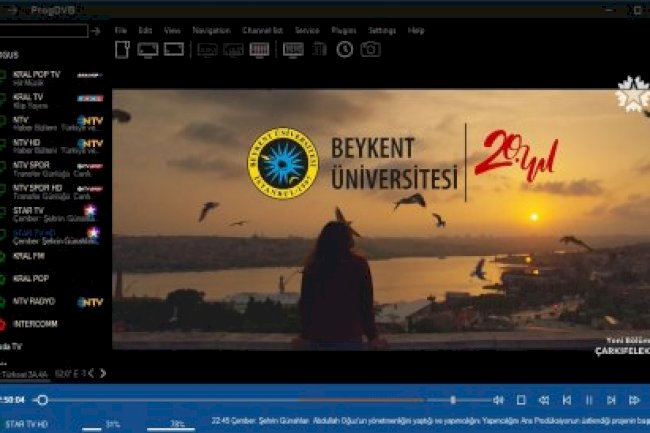Pause the current playback
Viewport: 650px width, 433px height.
click(589, 400)
